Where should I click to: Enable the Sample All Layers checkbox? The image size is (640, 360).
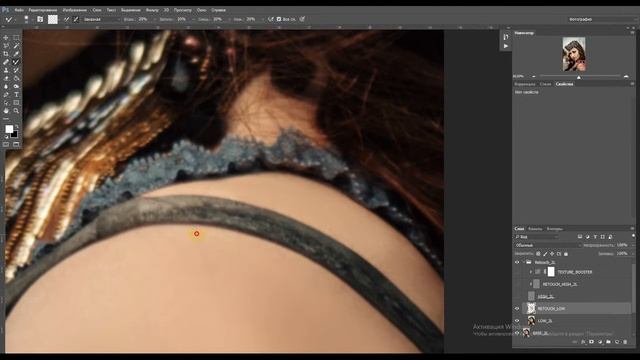(x=279, y=19)
